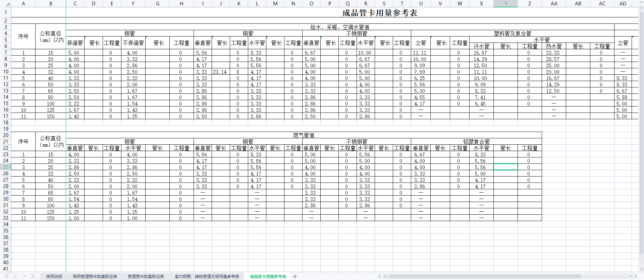
Task: Click the horizontal scrollbar's left arrow
Action: (x=385, y=276)
